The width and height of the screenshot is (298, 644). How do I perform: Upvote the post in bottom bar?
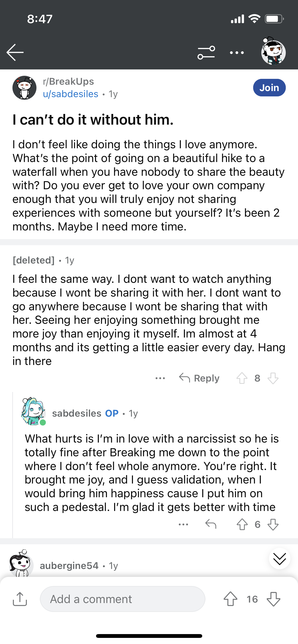coord(231,599)
